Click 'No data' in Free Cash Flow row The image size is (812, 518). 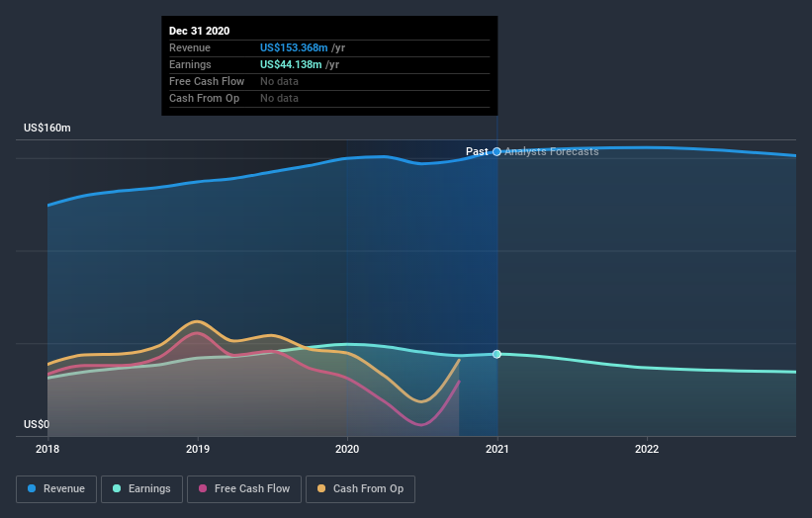(279, 81)
